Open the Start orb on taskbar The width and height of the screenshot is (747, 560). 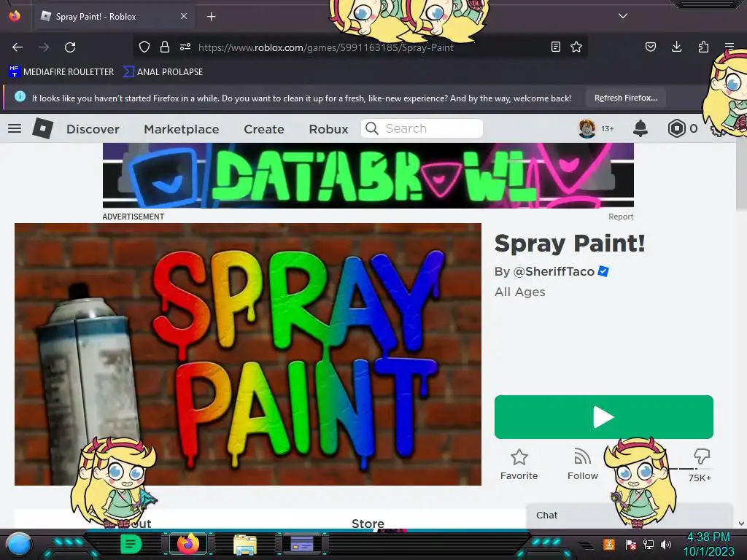[x=19, y=544]
